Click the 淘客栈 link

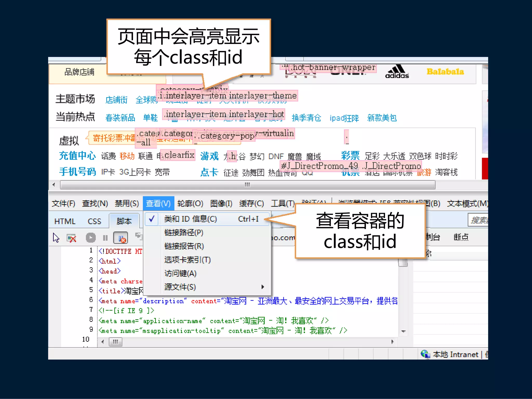[446, 172]
